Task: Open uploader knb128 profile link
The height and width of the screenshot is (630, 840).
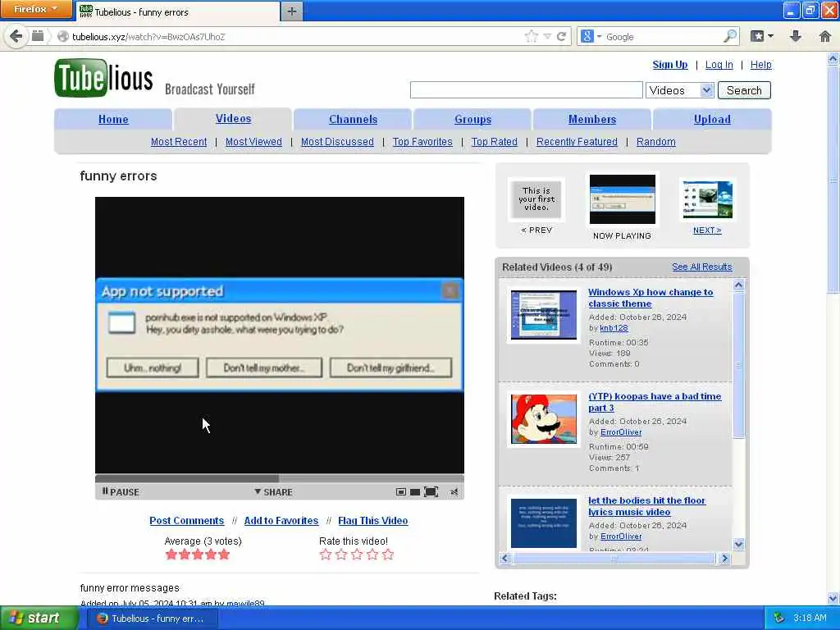Action: [x=614, y=328]
